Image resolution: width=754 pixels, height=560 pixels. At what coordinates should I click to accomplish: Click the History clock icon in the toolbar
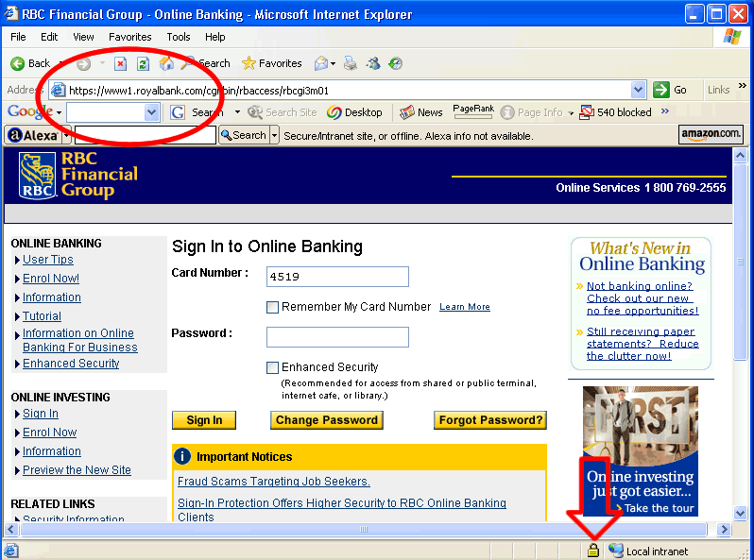[395, 63]
